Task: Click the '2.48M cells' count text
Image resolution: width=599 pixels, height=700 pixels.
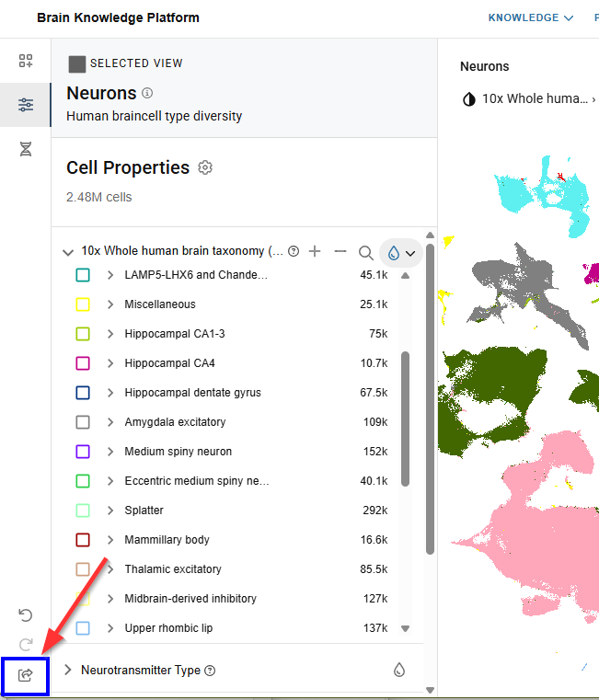Action: click(x=99, y=198)
